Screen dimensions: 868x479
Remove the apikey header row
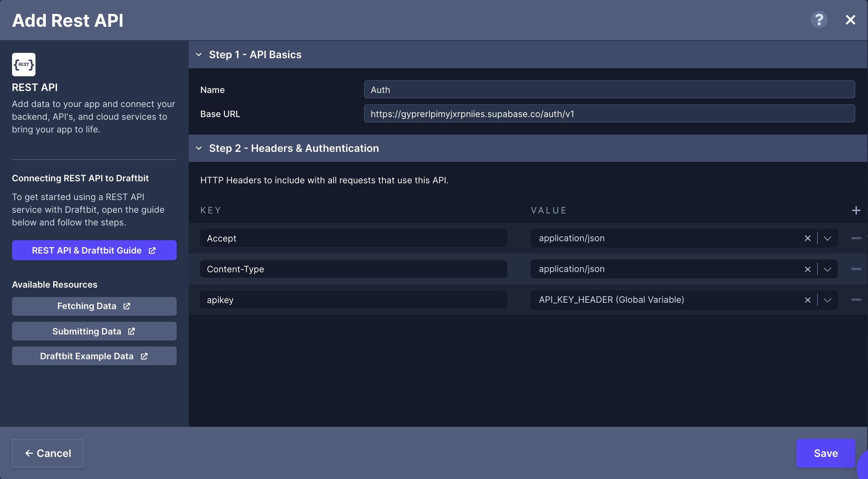point(856,300)
